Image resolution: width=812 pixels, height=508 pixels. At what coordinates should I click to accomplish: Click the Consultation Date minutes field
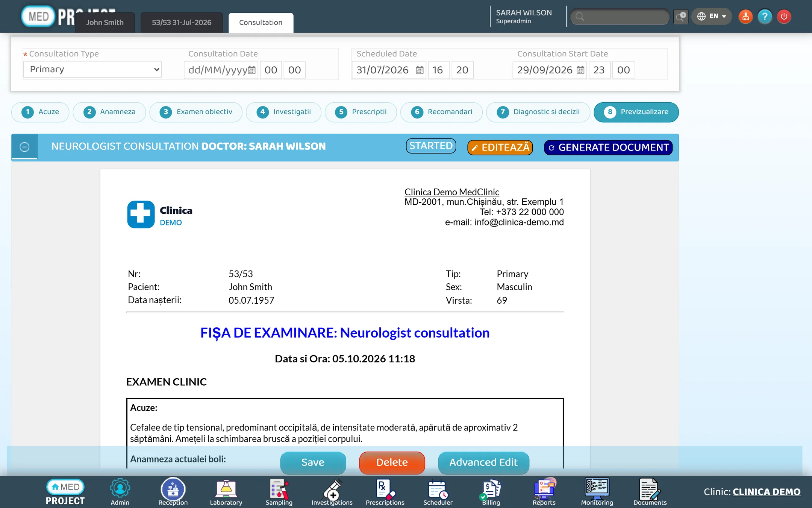[294, 70]
